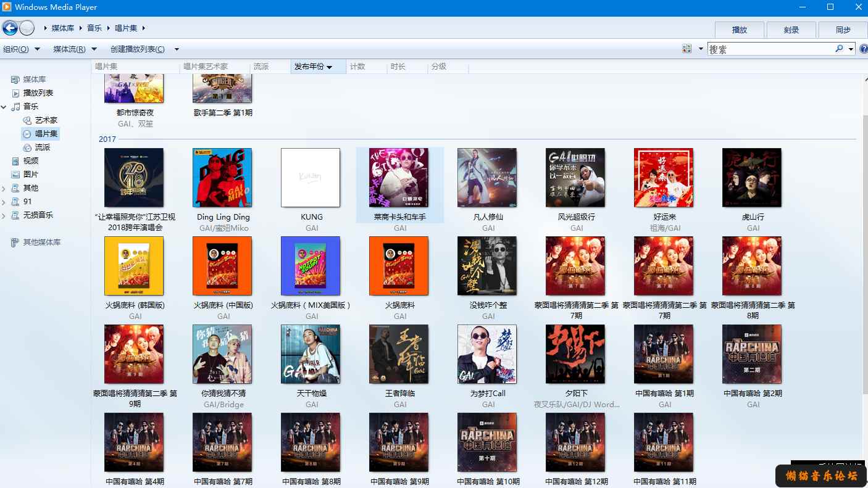Switch to the 同步 tab

[843, 30]
